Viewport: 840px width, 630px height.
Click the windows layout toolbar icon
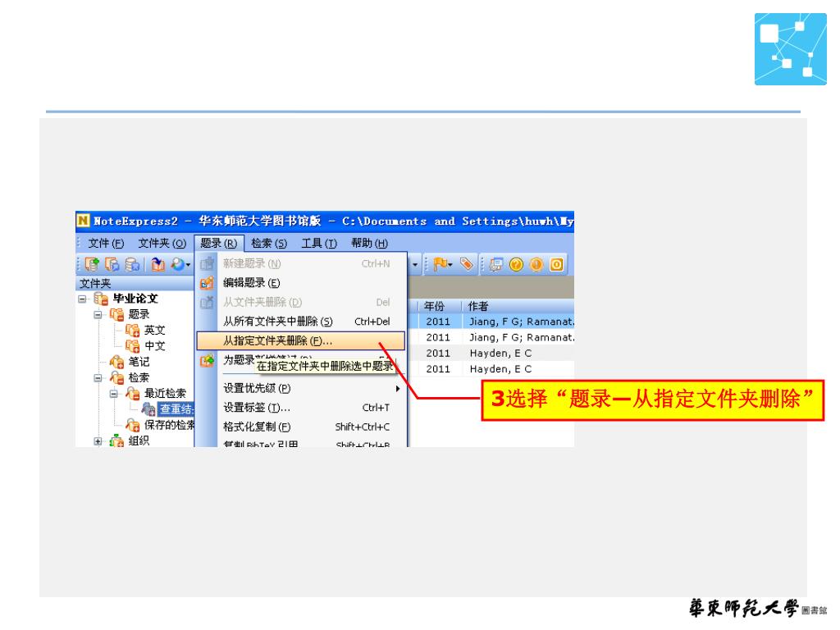coord(496,264)
